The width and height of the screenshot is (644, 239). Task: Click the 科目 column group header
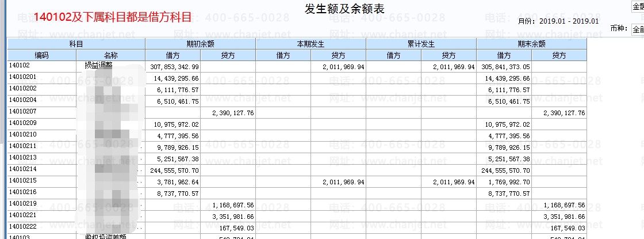coord(76,44)
